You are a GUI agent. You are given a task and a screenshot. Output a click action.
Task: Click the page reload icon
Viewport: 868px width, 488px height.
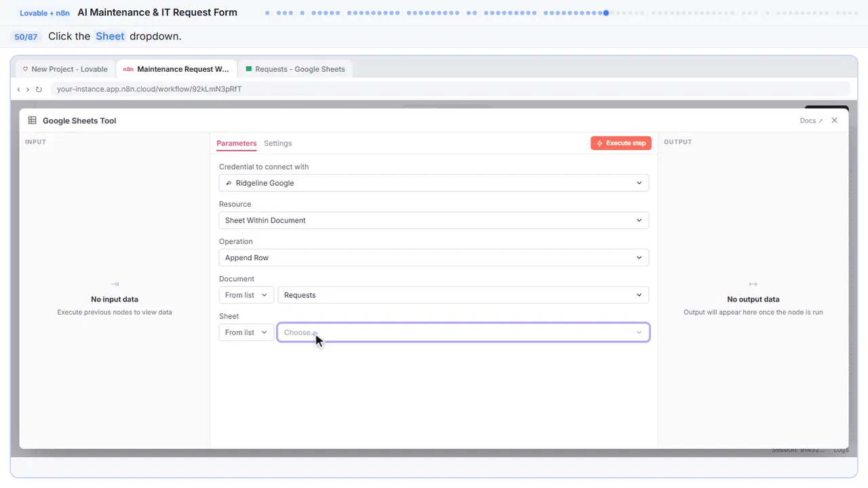pyautogui.click(x=39, y=89)
